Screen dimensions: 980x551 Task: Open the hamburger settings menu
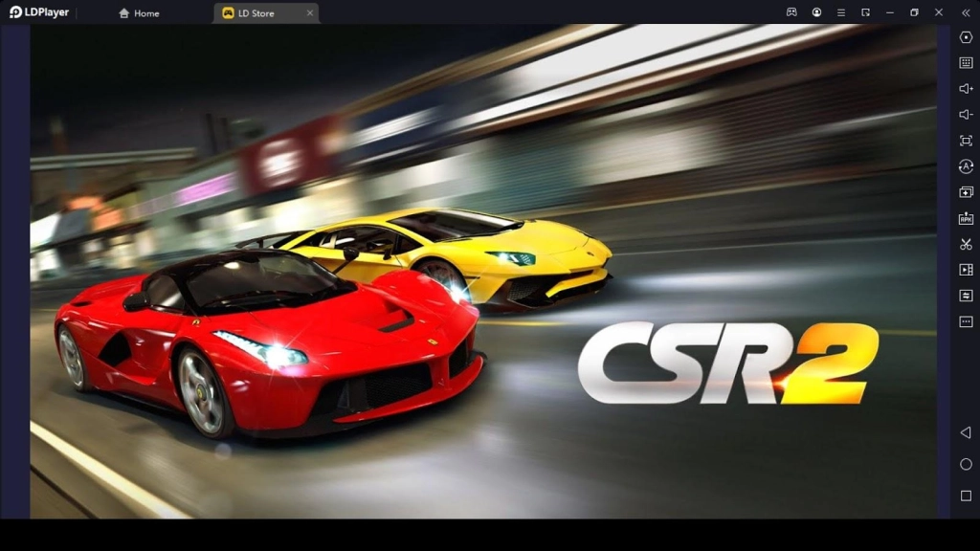[x=841, y=12]
